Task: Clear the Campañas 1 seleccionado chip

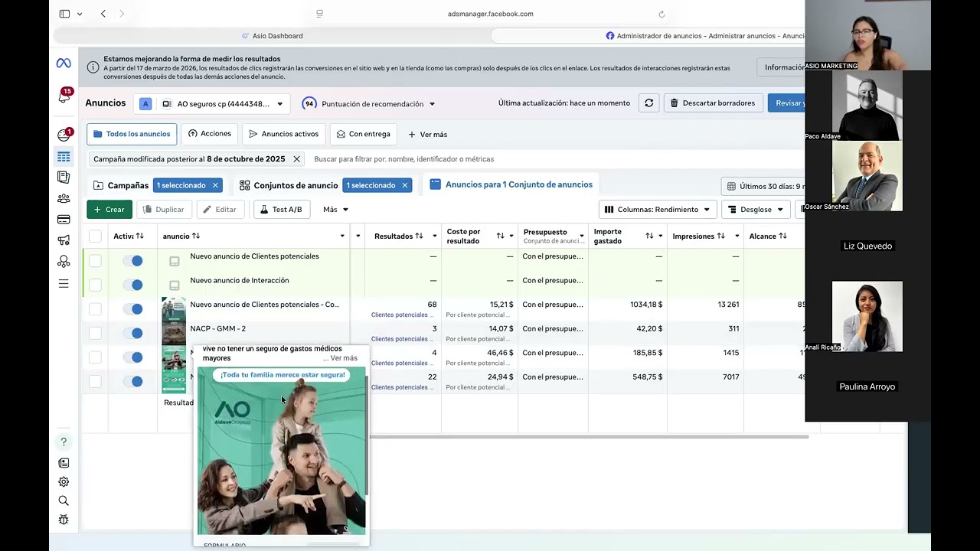Action: (x=215, y=185)
